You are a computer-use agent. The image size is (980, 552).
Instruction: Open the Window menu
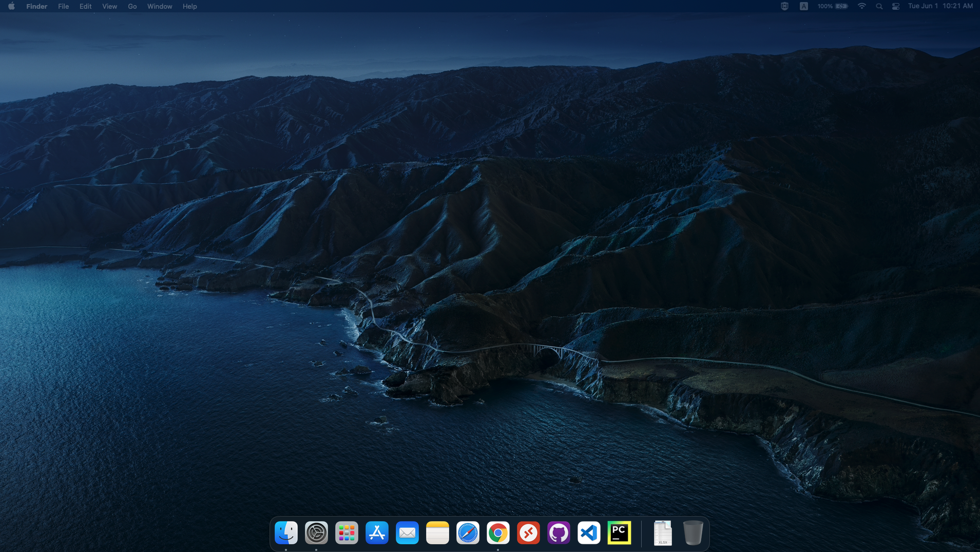coord(160,6)
